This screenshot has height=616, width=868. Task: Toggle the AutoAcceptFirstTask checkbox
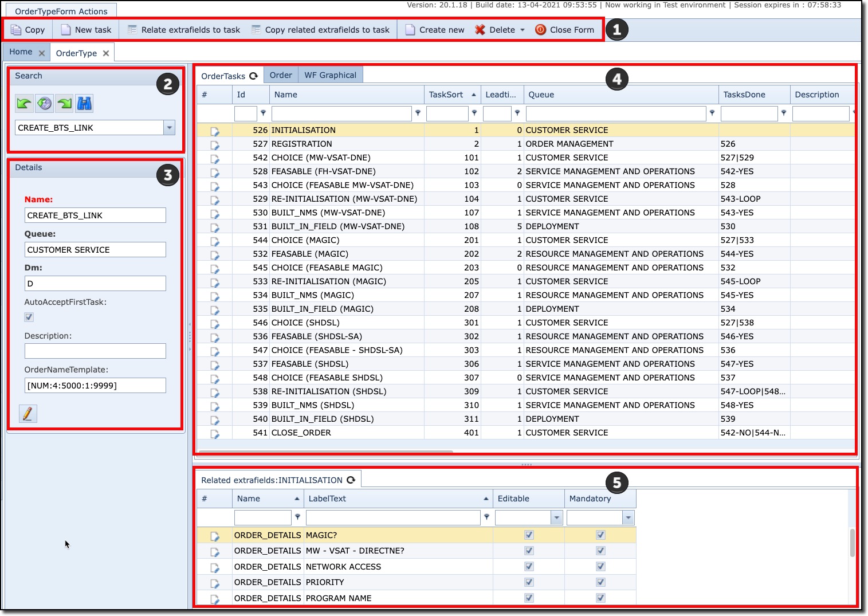point(29,317)
